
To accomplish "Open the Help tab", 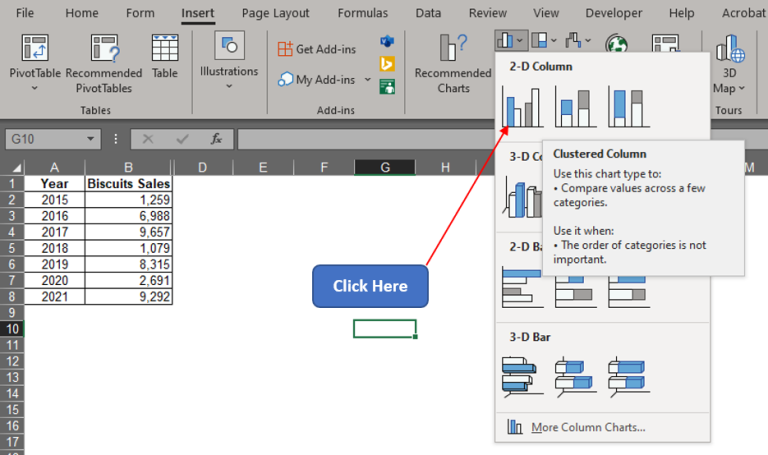I will point(681,13).
